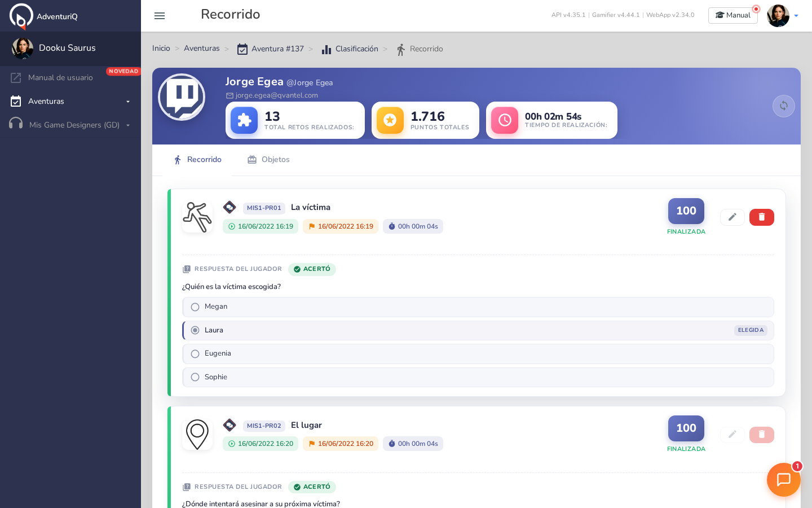
Task: Open the orange chat widget
Action: point(784,480)
